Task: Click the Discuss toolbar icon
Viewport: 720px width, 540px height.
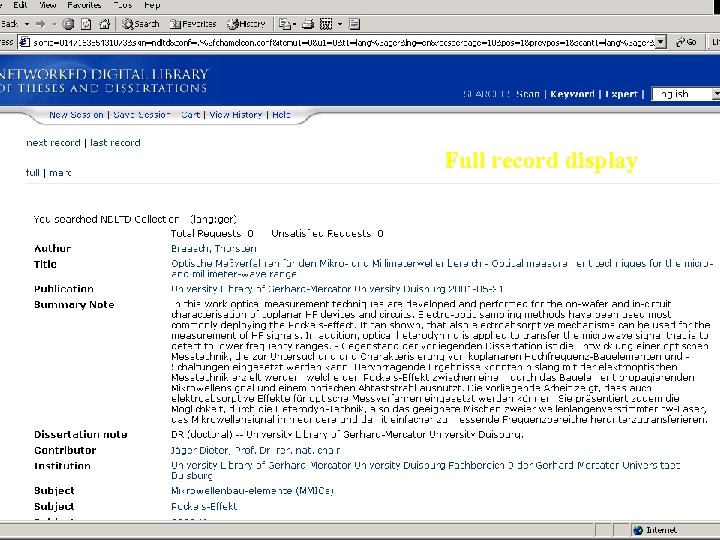Action: pos(354,24)
